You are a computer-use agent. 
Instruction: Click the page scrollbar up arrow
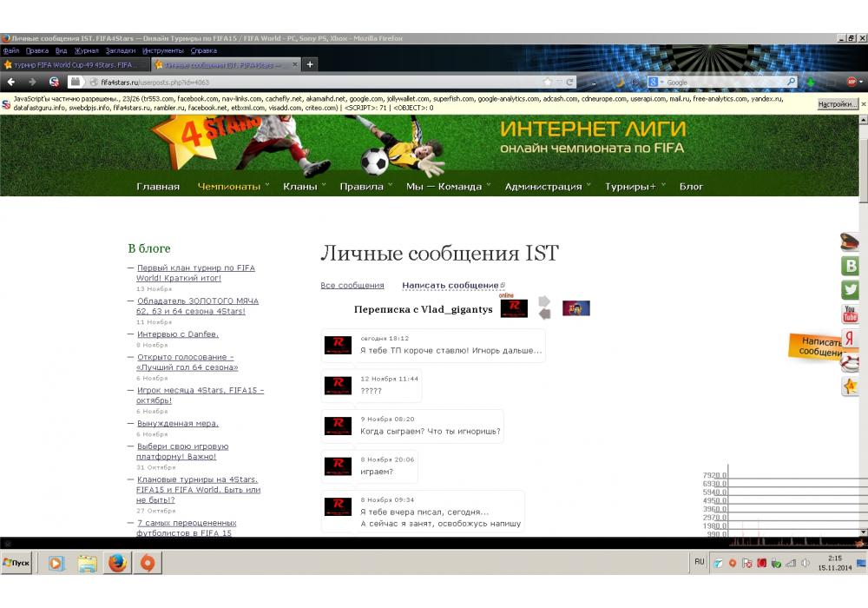(x=863, y=120)
